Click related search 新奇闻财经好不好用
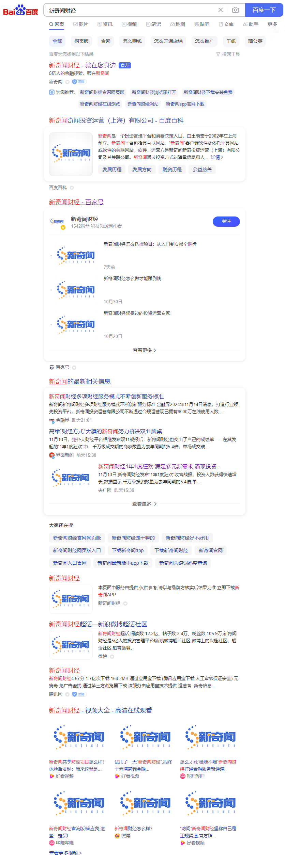 (x=187, y=537)
